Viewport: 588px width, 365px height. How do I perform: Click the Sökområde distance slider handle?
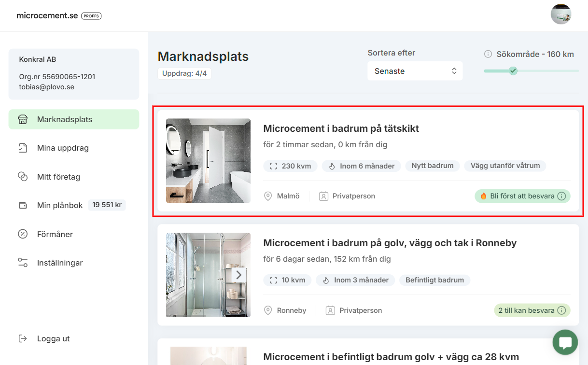513,71
